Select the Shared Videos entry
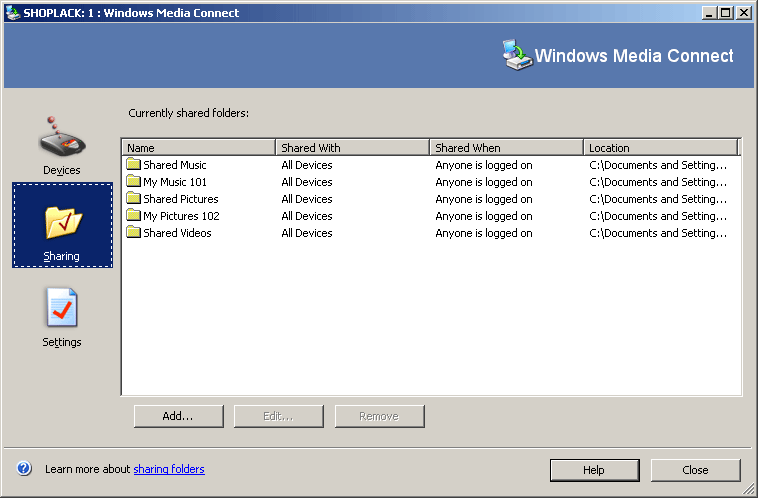The image size is (758, 498). pos(177,233)
